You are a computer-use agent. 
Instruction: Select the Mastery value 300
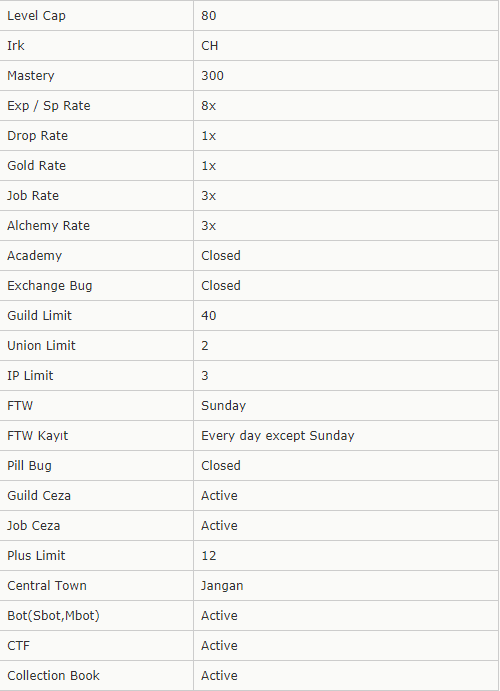point(212,76)
